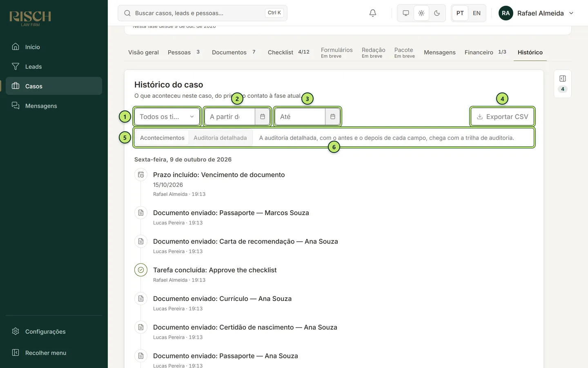Open Configurações settings

pyautogui.click(x=54, y=331)
